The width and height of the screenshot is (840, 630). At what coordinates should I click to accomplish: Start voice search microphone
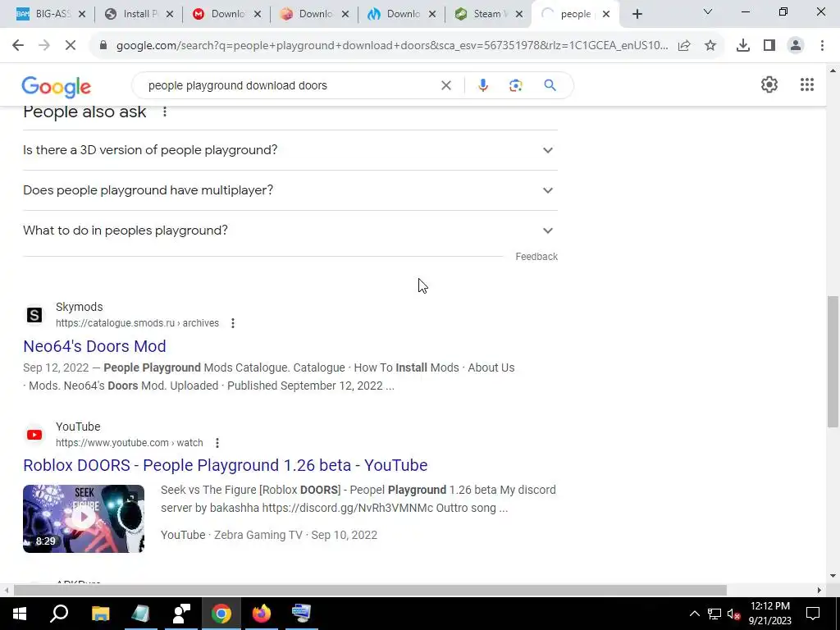pyautogui.click(x=482, y=85)
